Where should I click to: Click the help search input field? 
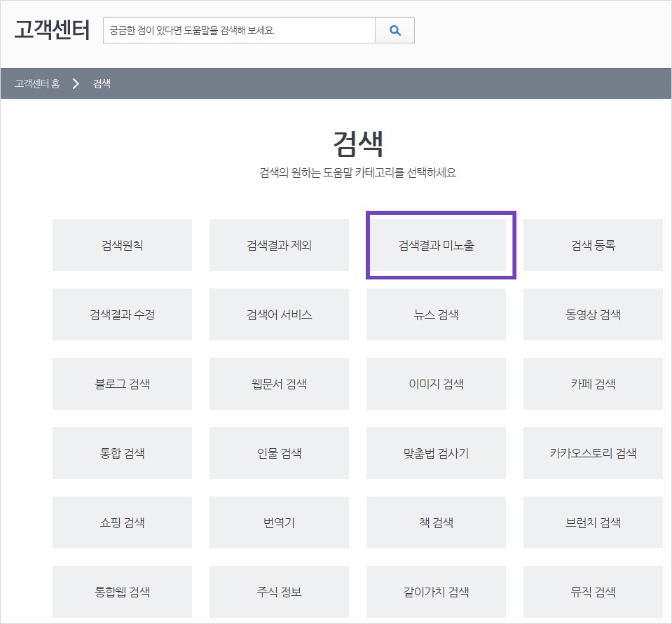click(x=239, y=30)
